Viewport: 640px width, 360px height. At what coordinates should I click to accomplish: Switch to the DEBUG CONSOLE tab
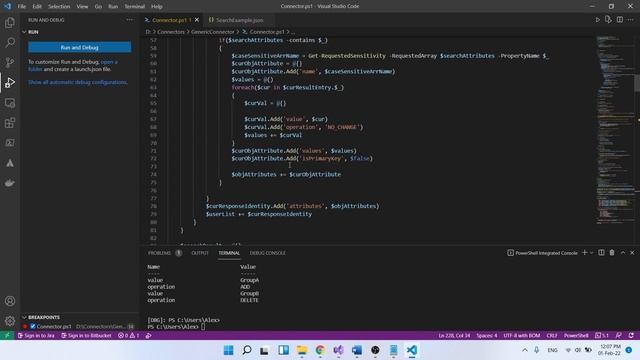(x=267, y=253)
